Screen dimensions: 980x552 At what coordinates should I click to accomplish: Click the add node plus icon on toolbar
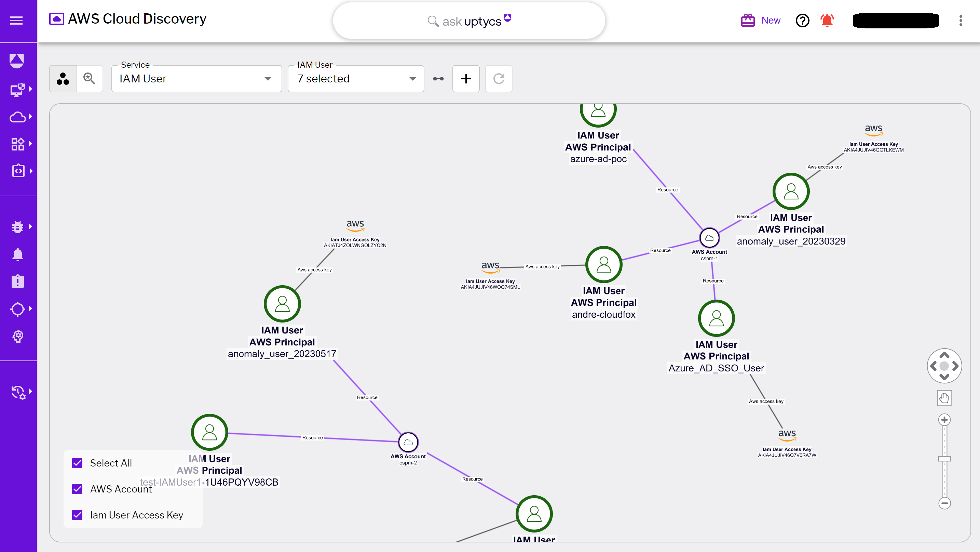click(466, 78)
